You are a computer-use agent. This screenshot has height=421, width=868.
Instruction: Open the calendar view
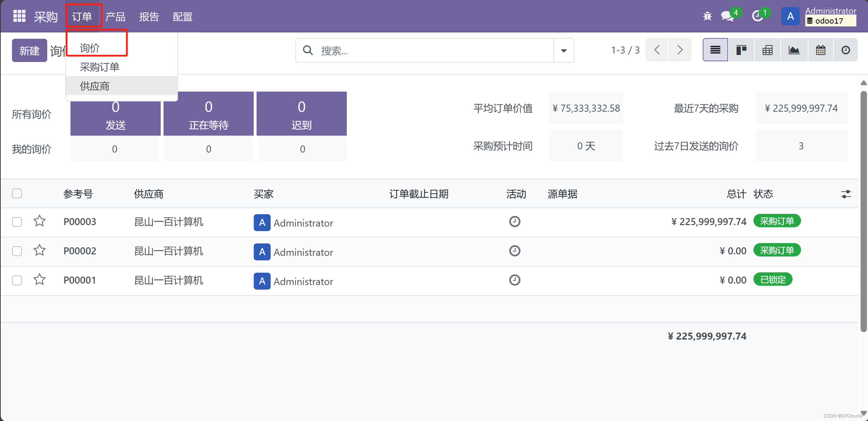(821, 50)
